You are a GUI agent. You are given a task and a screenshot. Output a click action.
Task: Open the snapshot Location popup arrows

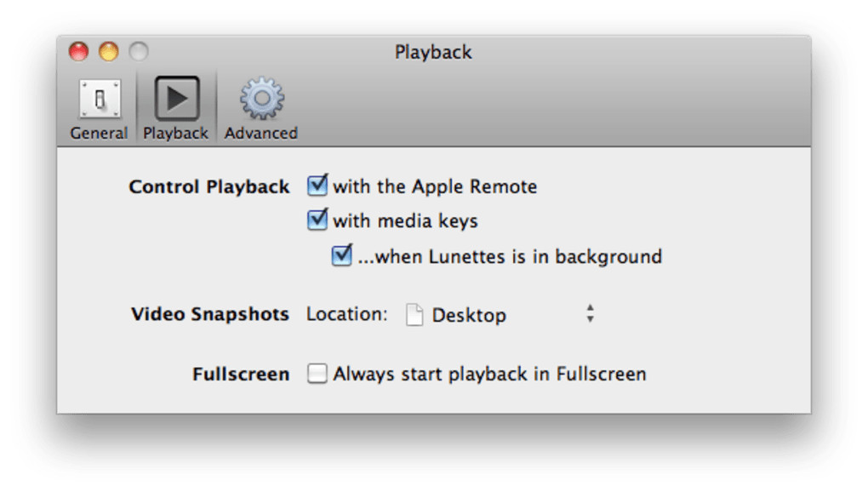click(x=590, y=314)
